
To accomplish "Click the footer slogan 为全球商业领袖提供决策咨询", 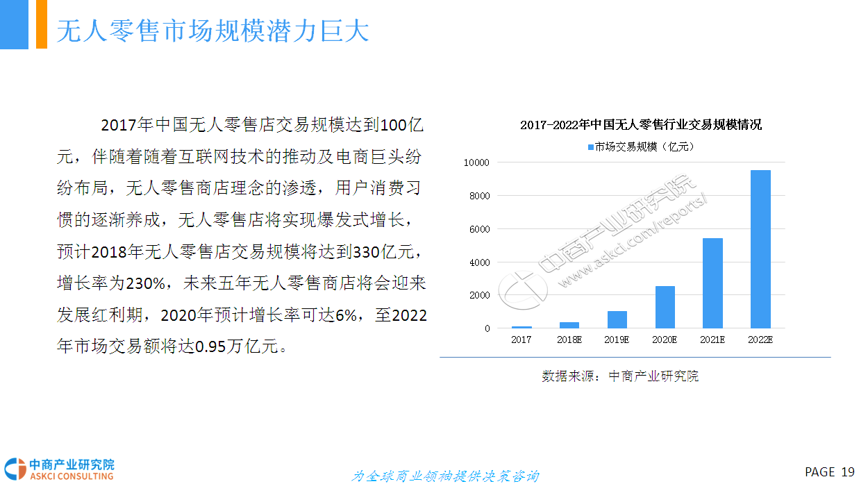I will [x=444, y=476].
